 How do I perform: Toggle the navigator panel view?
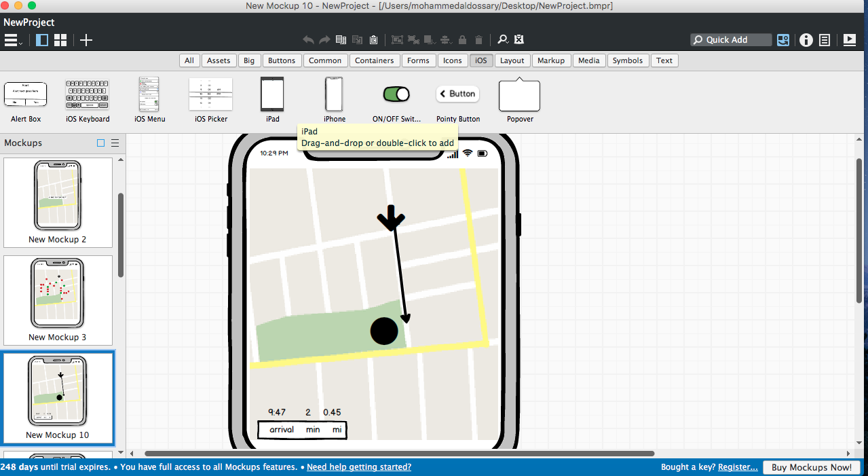coord(42,40)
